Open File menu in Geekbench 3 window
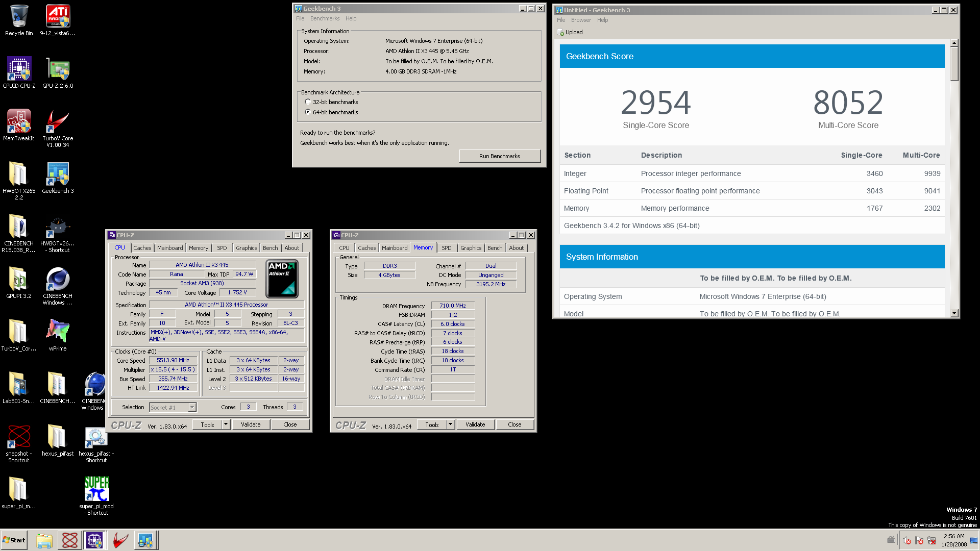 pos(300,18)
